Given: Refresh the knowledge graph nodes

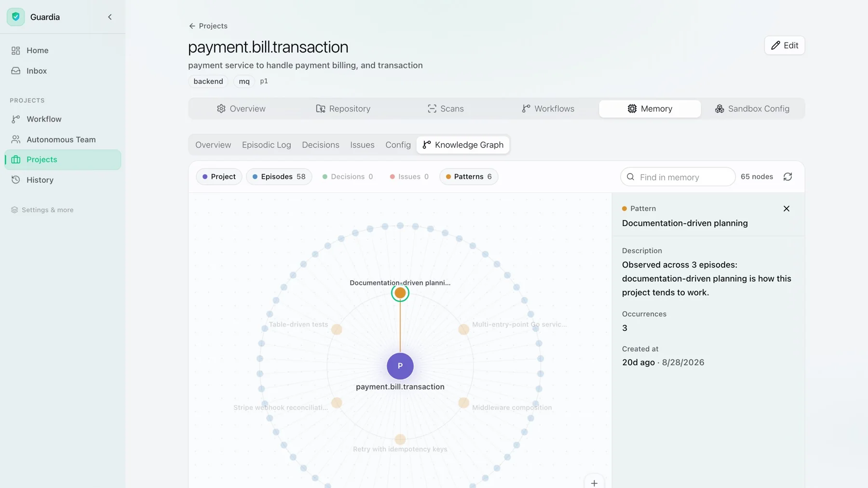Looking at the screenshot, I should pyautogui.click(x=787, y=177).
